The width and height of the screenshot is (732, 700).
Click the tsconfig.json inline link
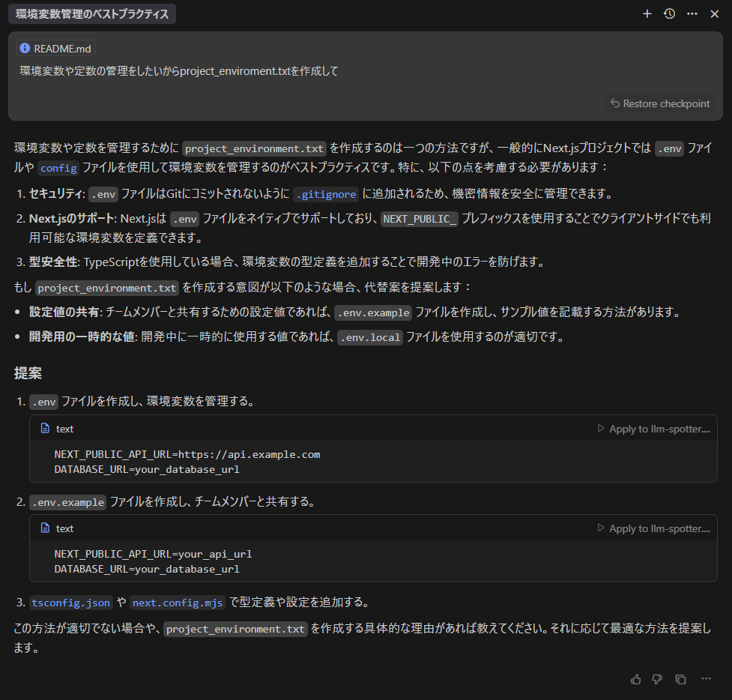(x=70, y=602)
